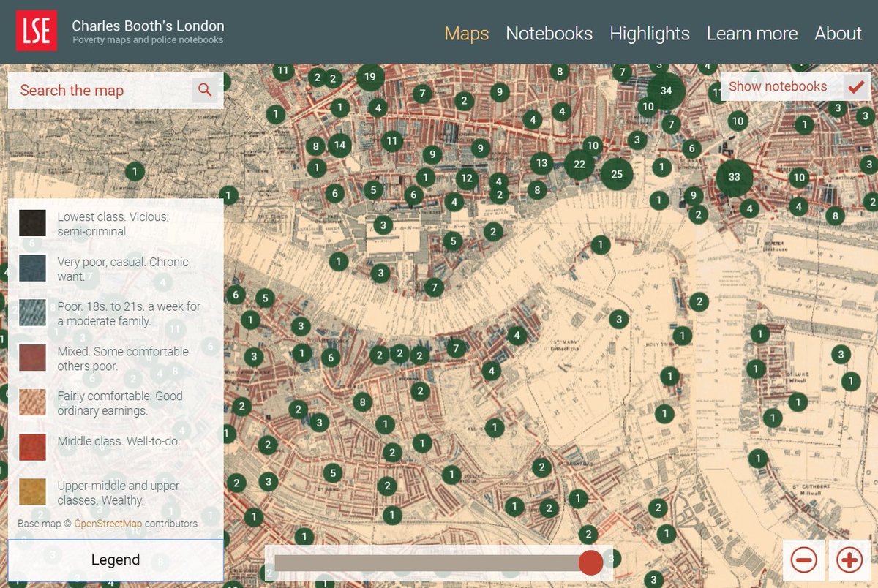Zoom out with the minus button
878x588 pixels.
coord(803,561)
